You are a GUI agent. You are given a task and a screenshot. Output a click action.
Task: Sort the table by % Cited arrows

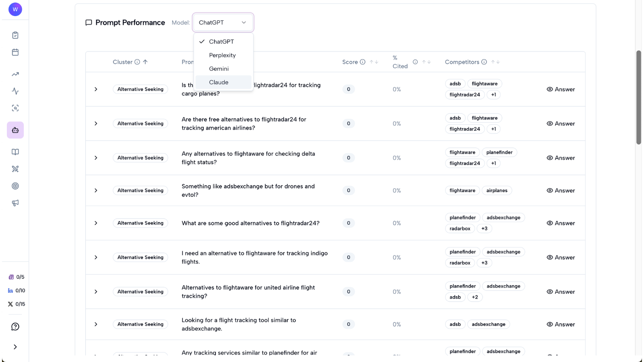click(426, 62)
